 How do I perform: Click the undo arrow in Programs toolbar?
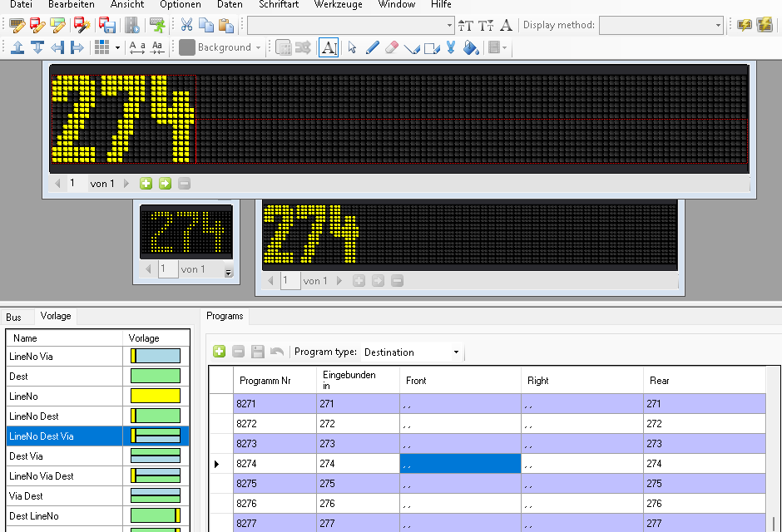pyautogui.click(x=277, y=352)
